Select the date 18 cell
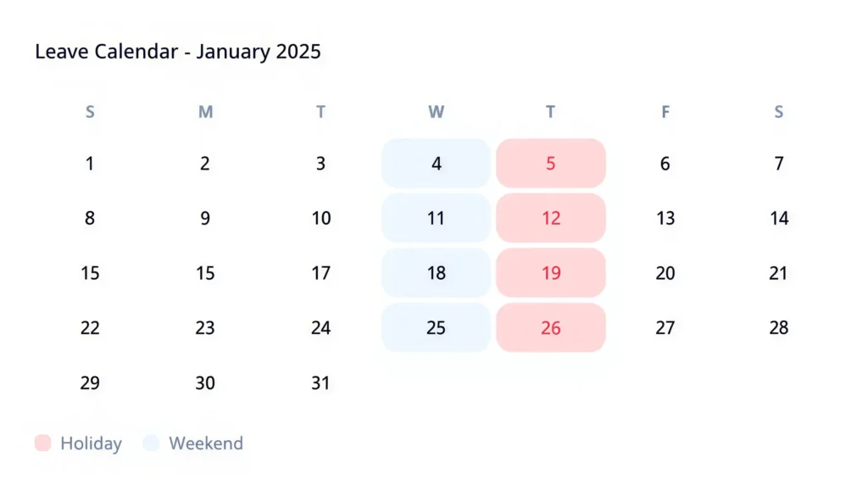 coord(436,273)
